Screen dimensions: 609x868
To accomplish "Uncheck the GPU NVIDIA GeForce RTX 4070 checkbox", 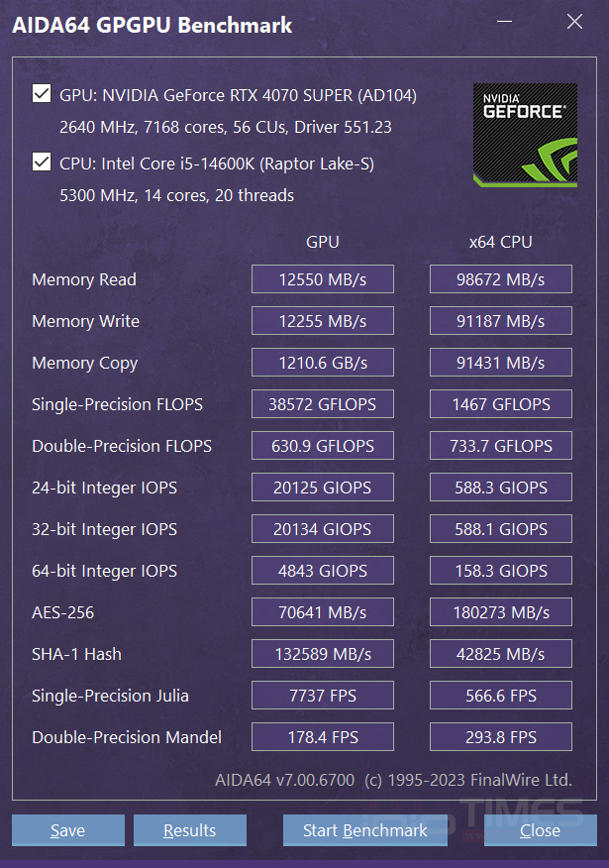I will coord(42,95).
